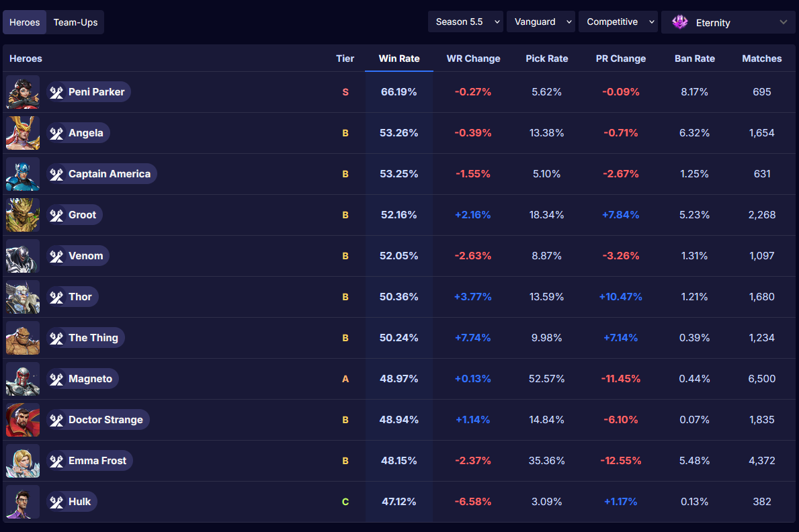Click the 6,500 matches value
Image resolution: width=799 pixels, height=532 pixels.
point(762,379)
